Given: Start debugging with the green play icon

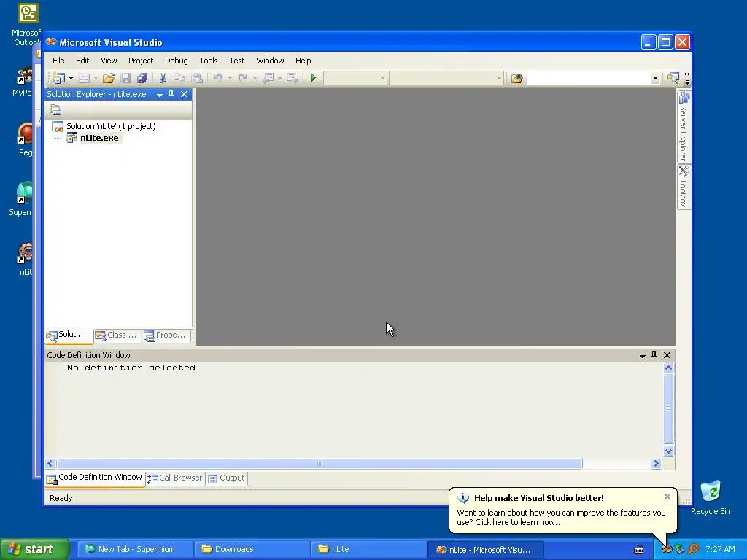Looking at the screenshot, I should [x=314, y=77].
